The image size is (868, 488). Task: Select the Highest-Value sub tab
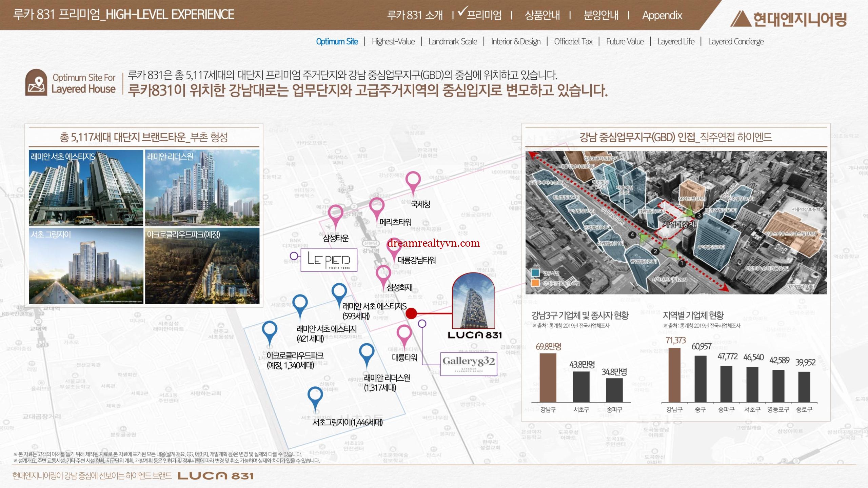click(x=393, y=42)
